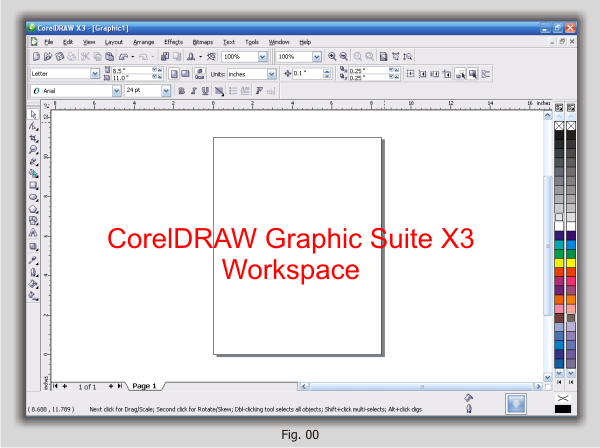Select the Polygon tool
Viewport: 600px width, 448px height.
coord(33,209)
